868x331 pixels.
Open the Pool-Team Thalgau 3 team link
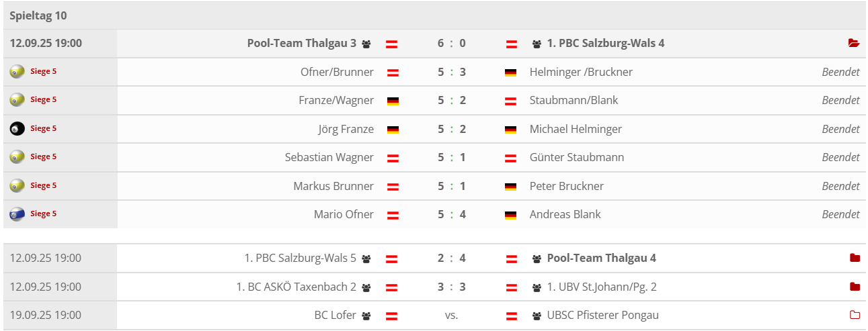point(301,44)
